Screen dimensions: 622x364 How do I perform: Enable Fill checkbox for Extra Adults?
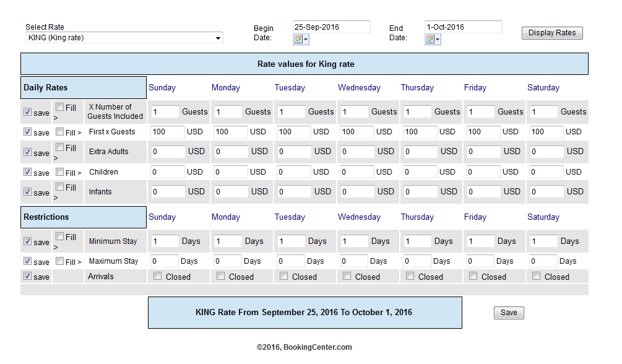click(60, 147)
